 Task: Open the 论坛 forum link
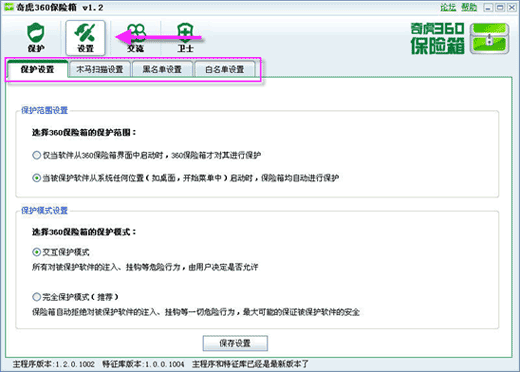point(448,7)
